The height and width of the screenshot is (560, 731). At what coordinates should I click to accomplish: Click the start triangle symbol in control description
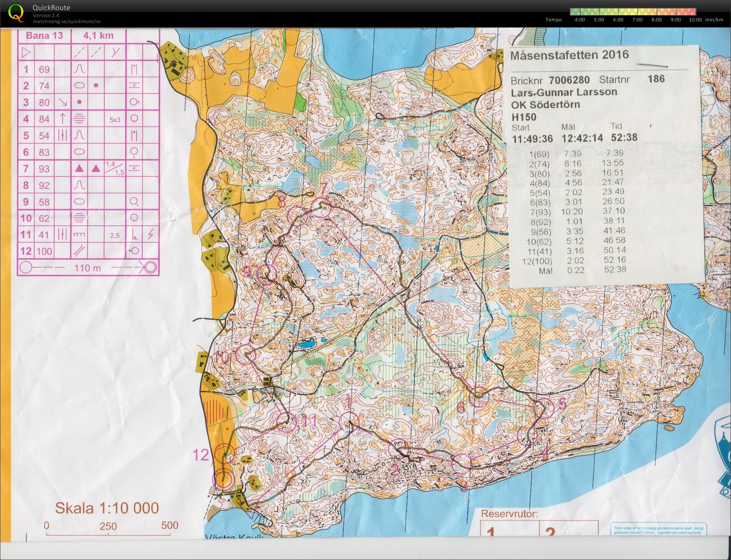pos(26,53)
